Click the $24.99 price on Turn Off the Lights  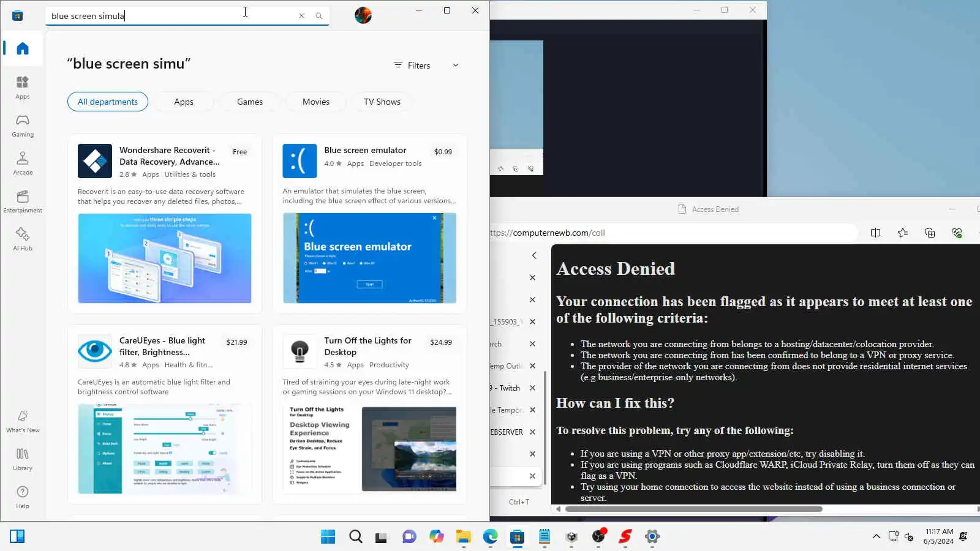tap(441, 342)
